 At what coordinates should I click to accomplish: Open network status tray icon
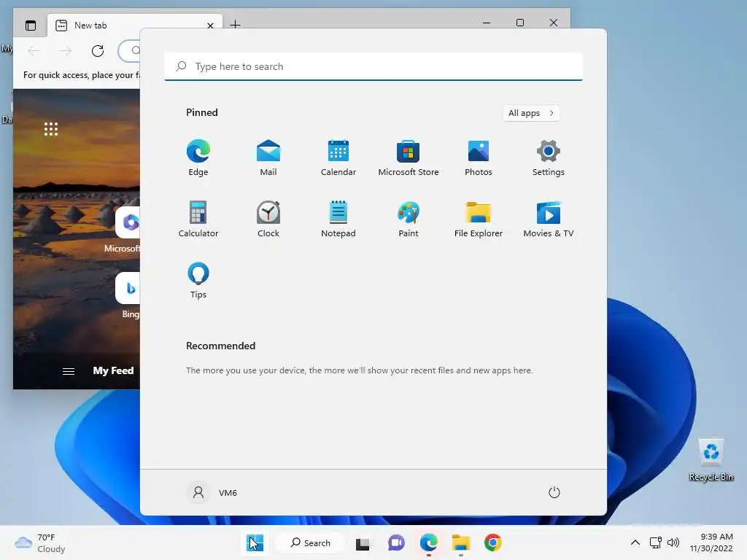click(656, 542)
